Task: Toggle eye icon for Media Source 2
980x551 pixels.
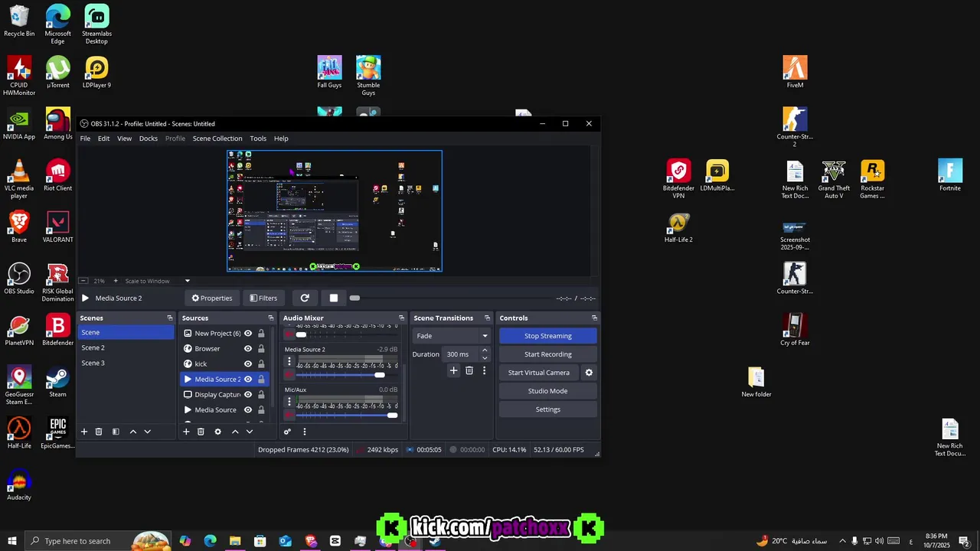Action: [x=248, y=379]
